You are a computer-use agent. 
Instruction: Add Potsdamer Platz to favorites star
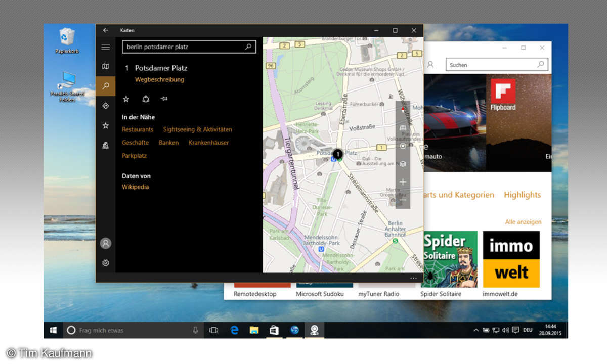[x=126, y=99]
